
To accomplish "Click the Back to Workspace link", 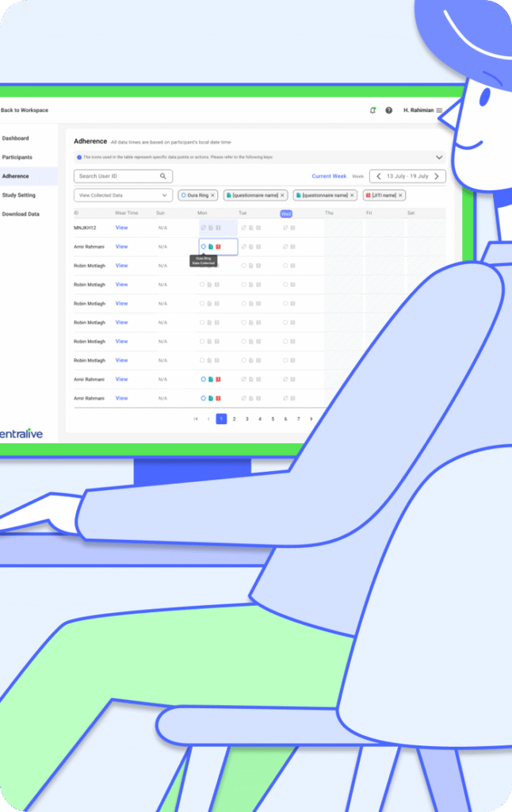I will point(24,110).
